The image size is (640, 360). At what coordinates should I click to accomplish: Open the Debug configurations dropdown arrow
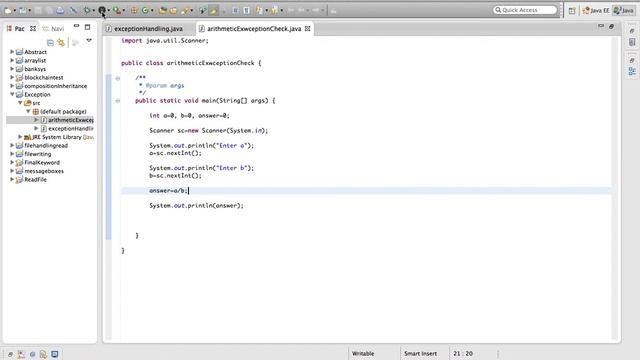coord(93,10)
